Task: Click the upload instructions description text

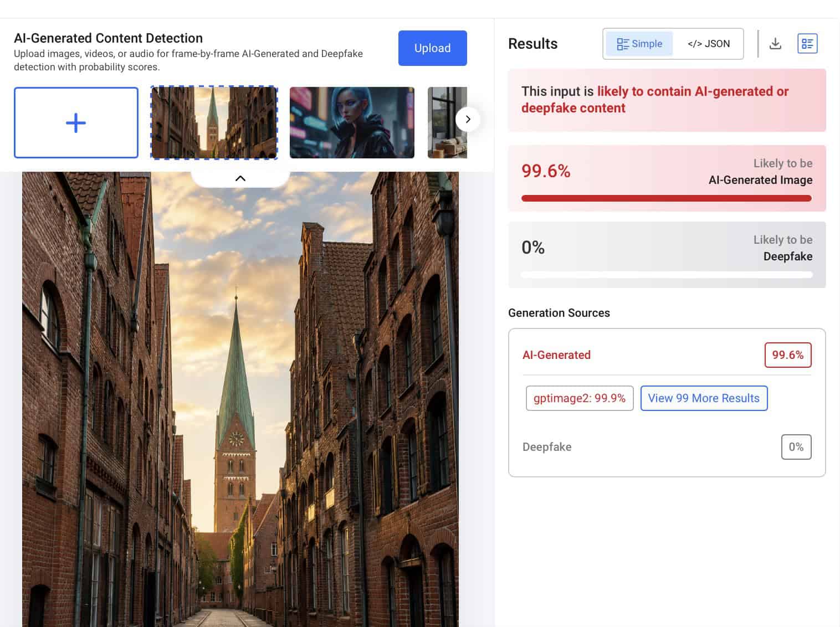Action: pyautogui.click(x=188, y=60)
